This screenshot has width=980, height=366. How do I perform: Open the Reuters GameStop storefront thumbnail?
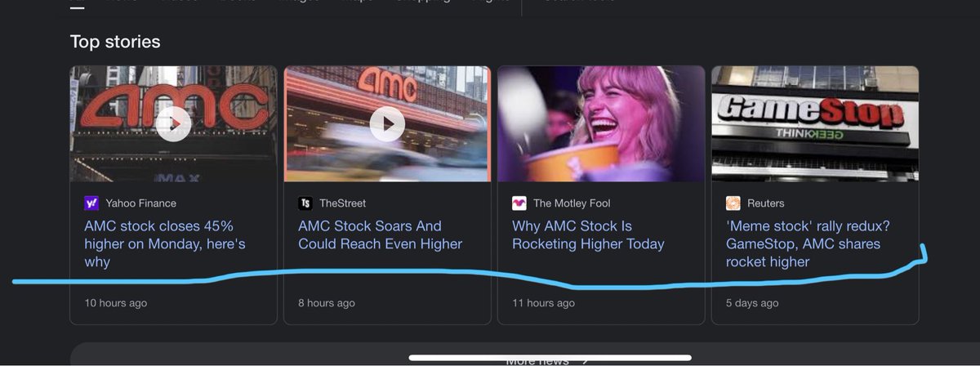point(815,124)
